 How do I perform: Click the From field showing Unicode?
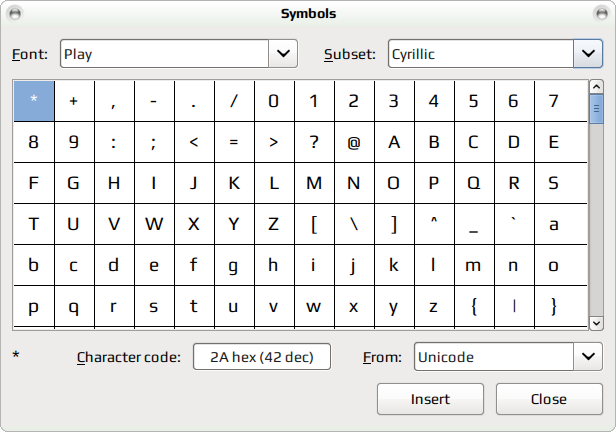(494, 357)
